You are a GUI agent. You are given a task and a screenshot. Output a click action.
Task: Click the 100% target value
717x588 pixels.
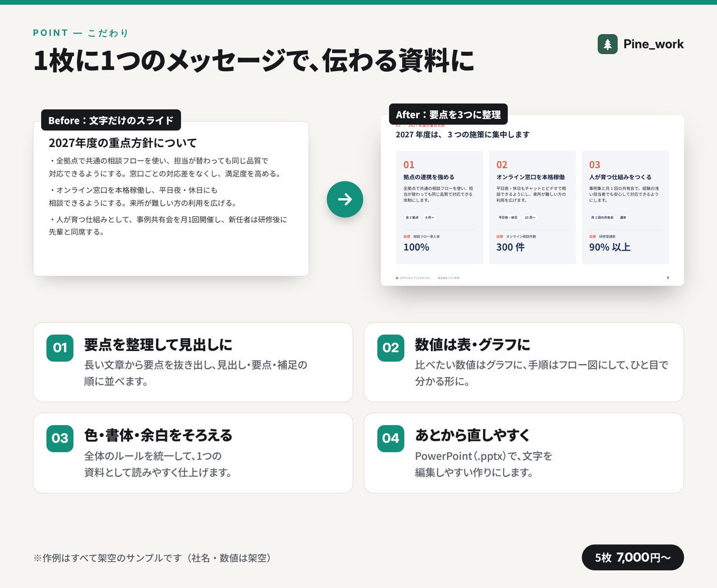(x=416, y=248)
